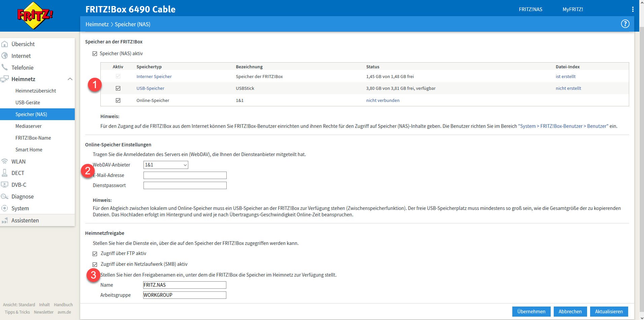Toggle Zugriff über Netzlaufwerk (SMB) checkbox
The height and width of the screenshot is (320, 644).
pos(95,264)
